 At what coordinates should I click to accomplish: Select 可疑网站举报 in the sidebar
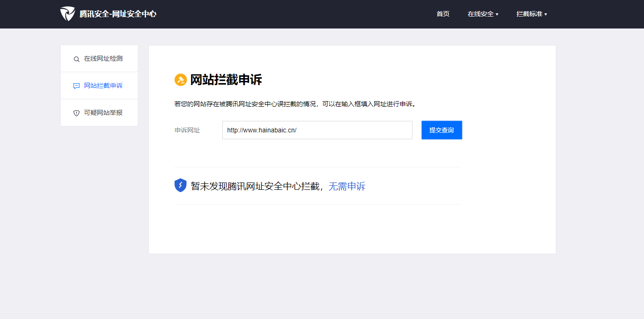tap(99, 113)
